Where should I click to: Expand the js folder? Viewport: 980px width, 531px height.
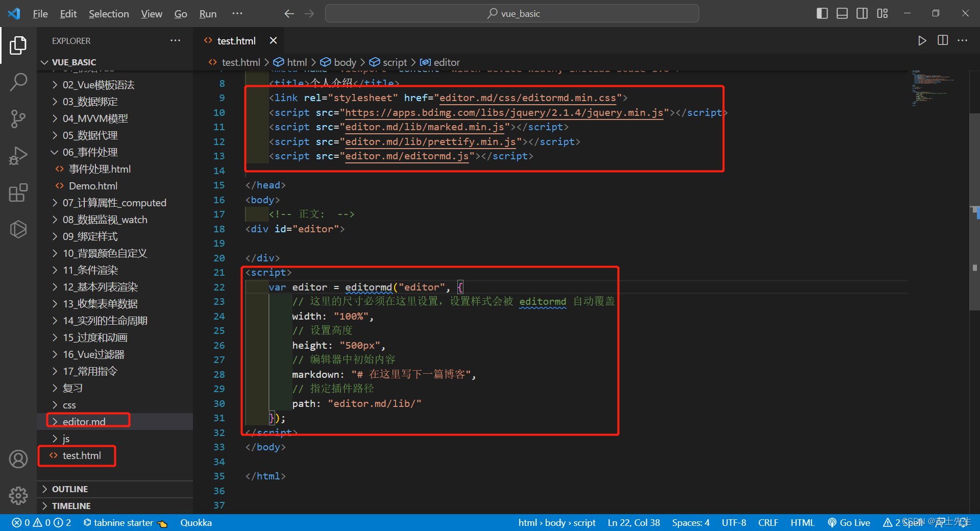[115, 439]
